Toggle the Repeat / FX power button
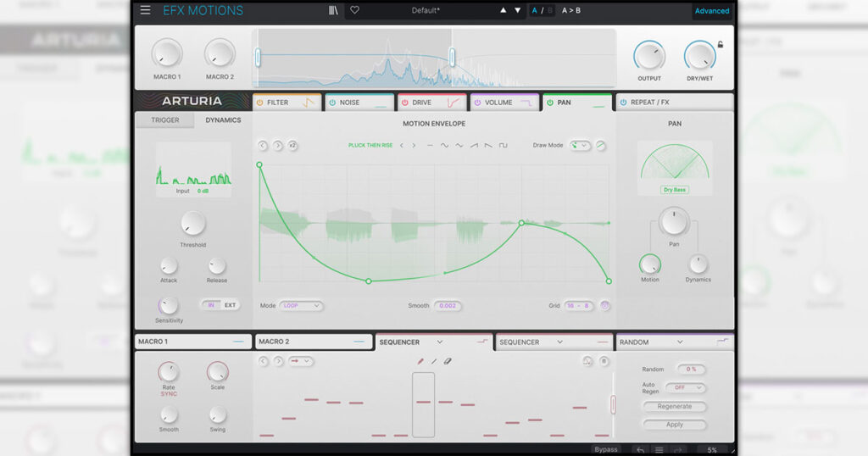 623,103
